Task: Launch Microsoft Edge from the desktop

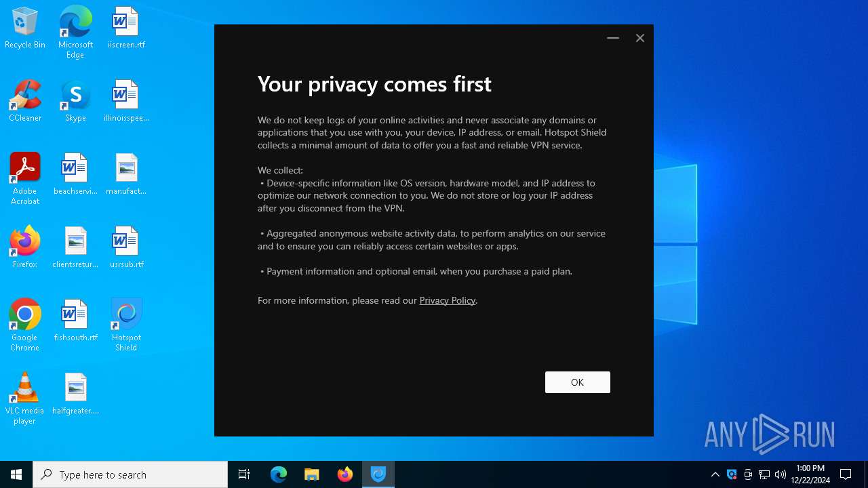Action: click(75, 33)
